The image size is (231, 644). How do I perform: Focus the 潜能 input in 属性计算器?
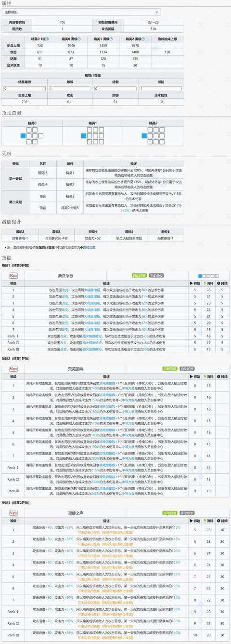(x=161, y=89)
